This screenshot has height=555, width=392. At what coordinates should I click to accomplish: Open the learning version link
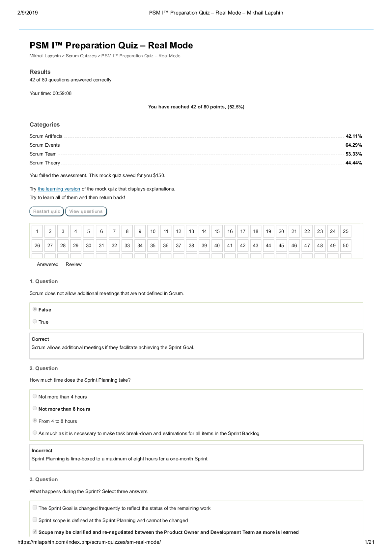[59, 189]
